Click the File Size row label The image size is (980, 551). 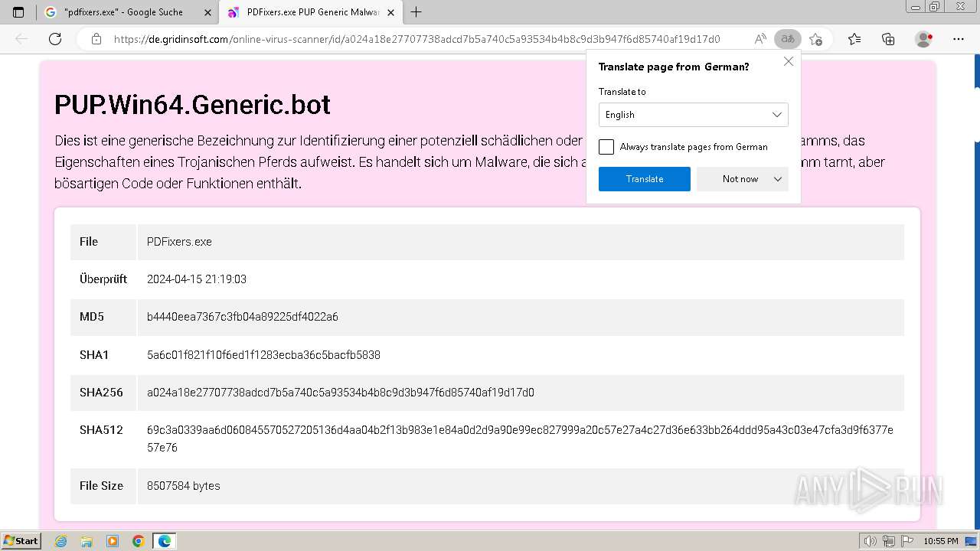click(x=101, y=486)
